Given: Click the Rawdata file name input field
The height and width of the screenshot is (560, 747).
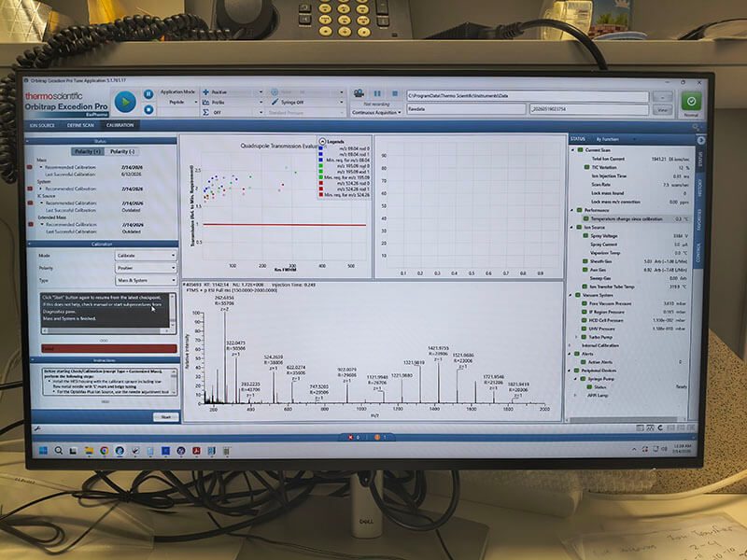Looking at the screenshot, I should (x=466, y=109).
